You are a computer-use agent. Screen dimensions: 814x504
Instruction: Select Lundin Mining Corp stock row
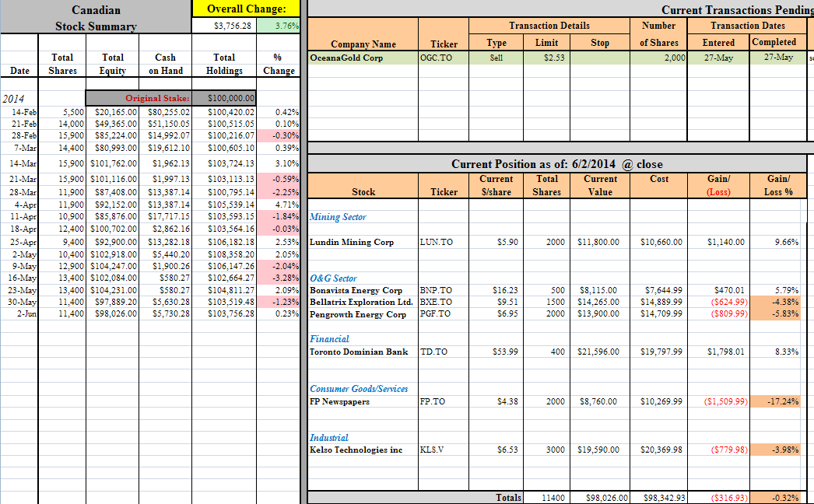[557, 242]
